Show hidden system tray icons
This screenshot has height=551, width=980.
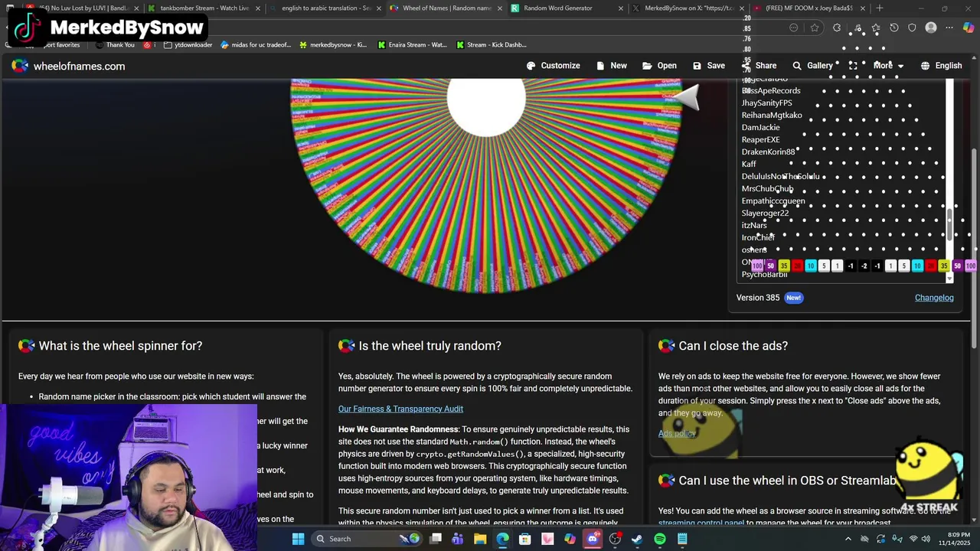(848, 539)
